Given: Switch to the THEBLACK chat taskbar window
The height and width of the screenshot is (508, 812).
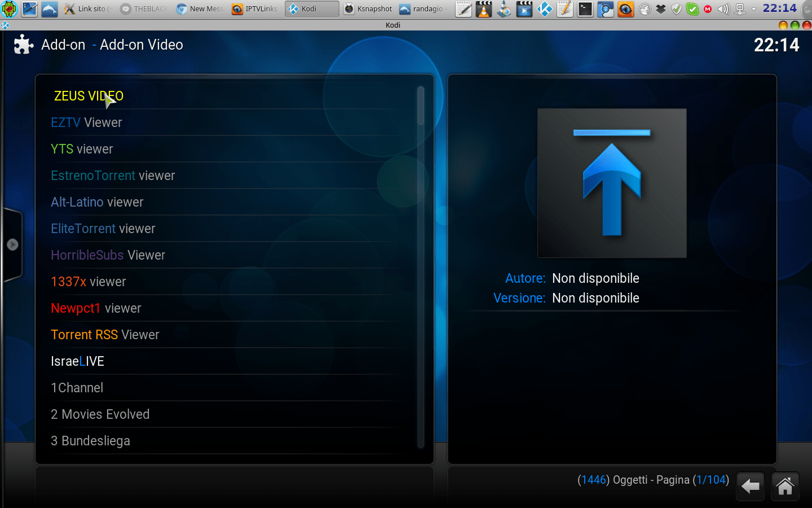Looking at the screenshot, I should coord(143,8).
